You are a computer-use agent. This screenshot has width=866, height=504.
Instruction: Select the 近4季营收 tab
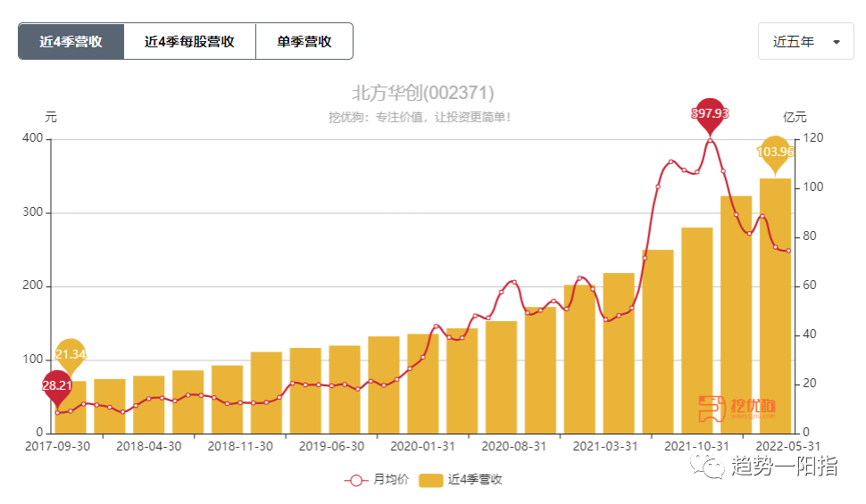pyautogui.click(x=71, y=41)
